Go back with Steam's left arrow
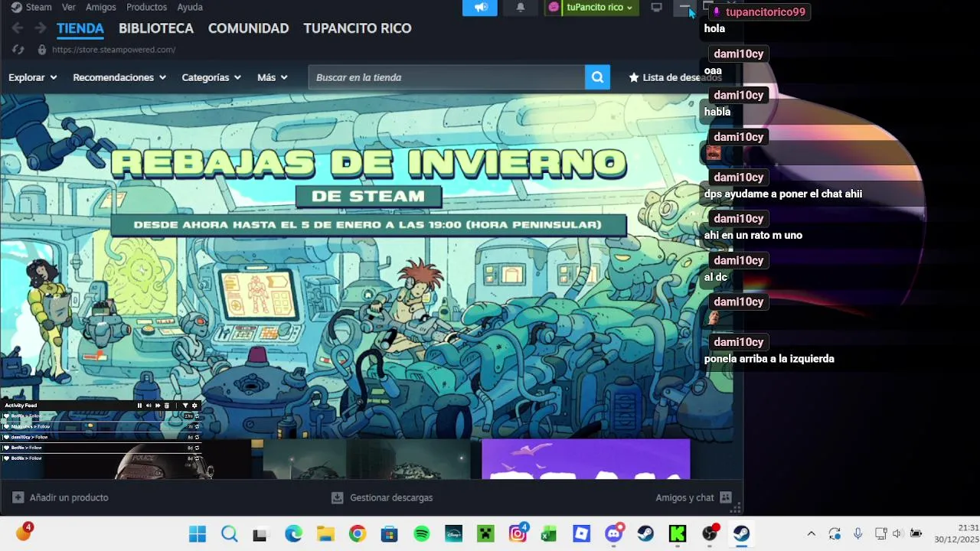Screen dimensions: 980x551 pos(18,28)
